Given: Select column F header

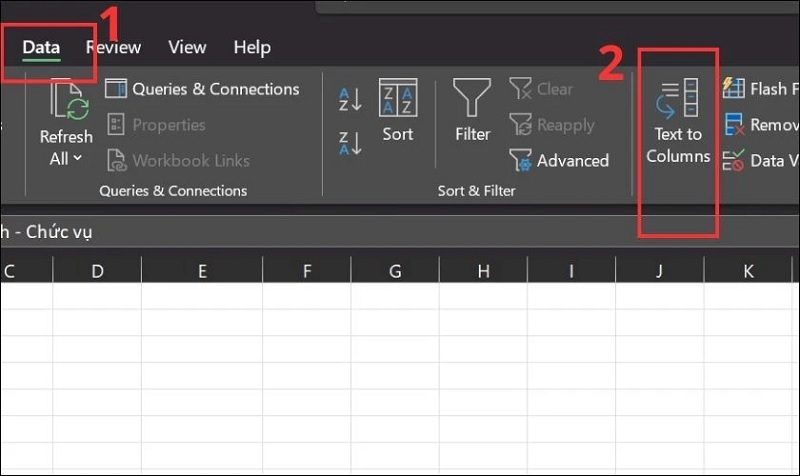Looking at the screenshot, I should tap(306, 270).
